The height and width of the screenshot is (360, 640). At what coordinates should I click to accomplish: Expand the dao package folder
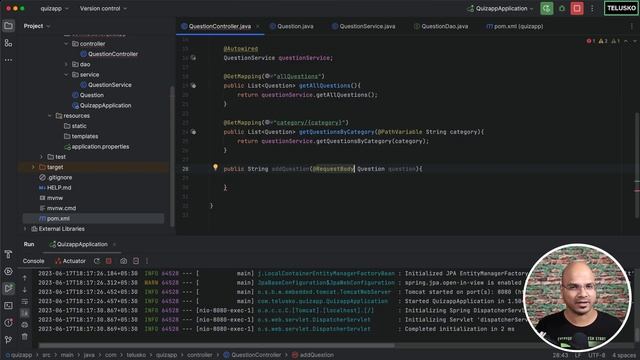[x=66, y=64]
